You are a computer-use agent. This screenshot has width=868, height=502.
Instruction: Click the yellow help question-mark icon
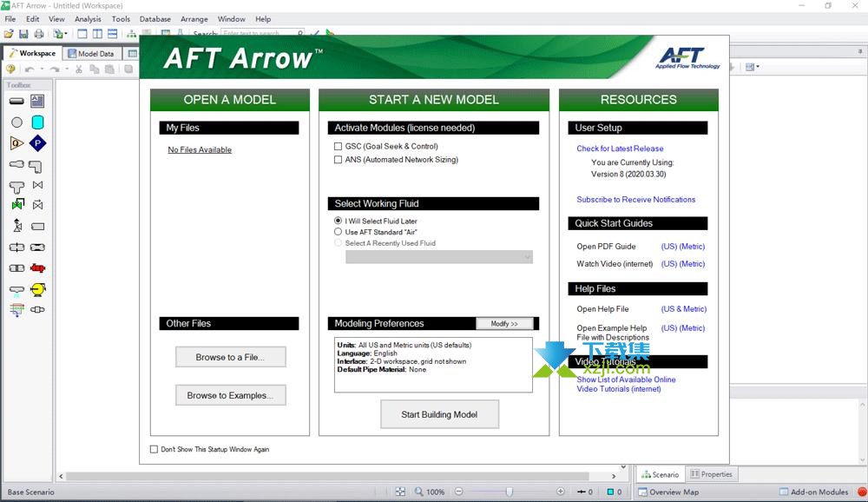(x=10, y=69)
